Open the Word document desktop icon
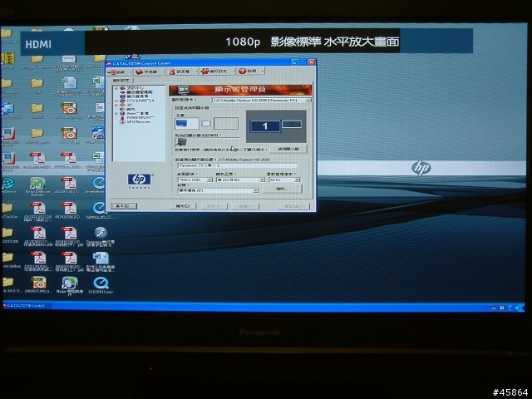This screenshot has height=399, width=532. tap(101, 261)
